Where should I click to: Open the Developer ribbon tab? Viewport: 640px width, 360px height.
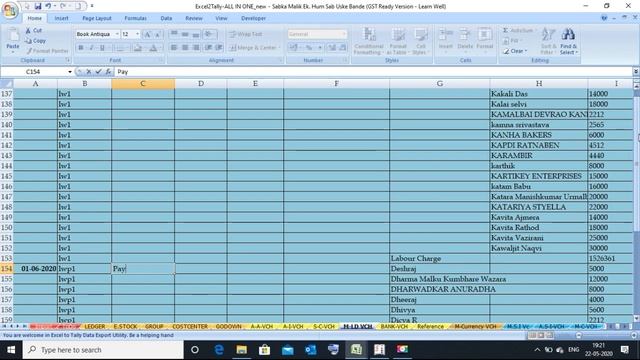click(253, 18)
